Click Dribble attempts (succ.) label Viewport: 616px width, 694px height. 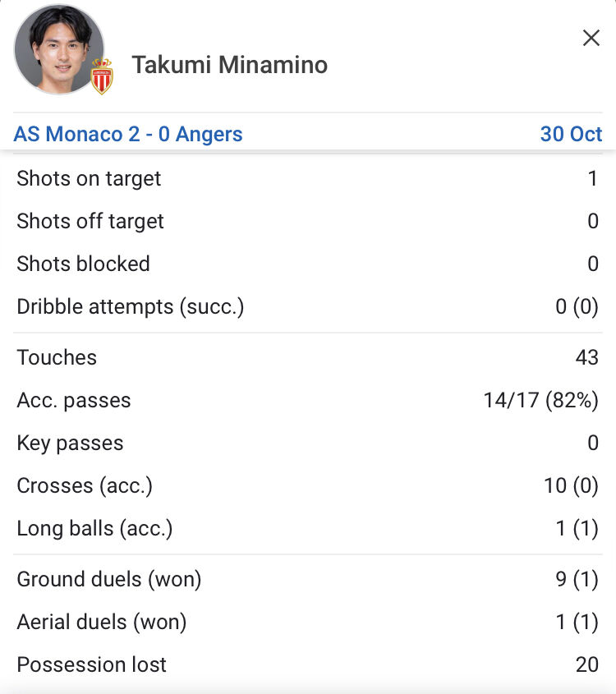pos(130,306)
